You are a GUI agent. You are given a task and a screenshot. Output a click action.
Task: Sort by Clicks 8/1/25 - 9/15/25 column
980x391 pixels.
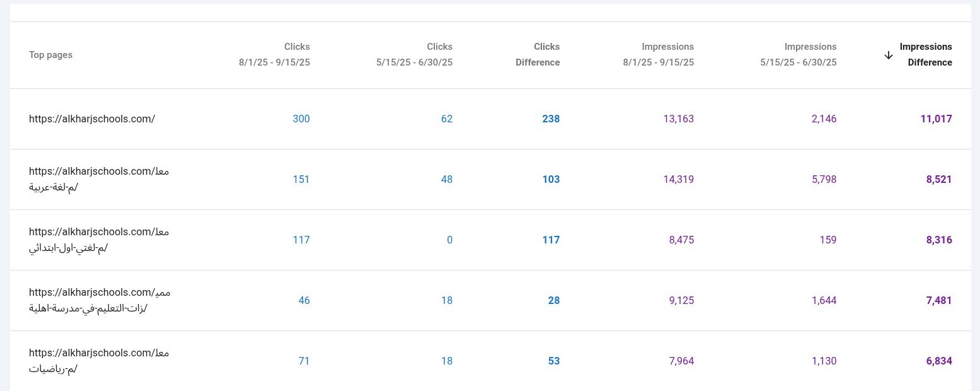click(275, 55)
